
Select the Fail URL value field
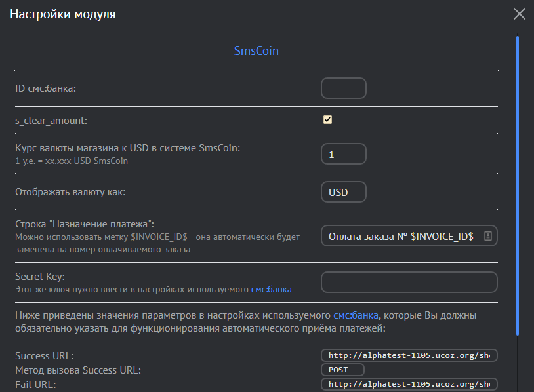pos(409,384)
